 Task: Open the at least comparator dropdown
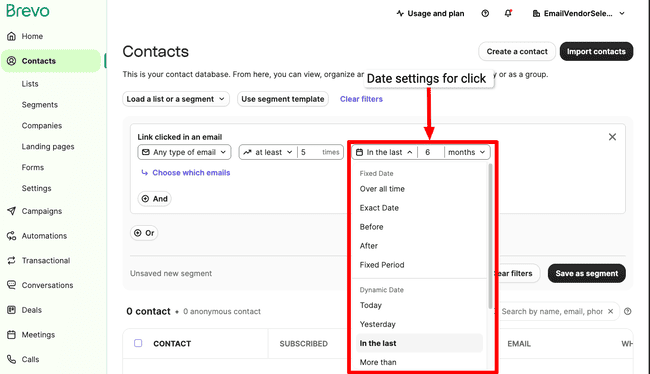(x=268, y=152)
